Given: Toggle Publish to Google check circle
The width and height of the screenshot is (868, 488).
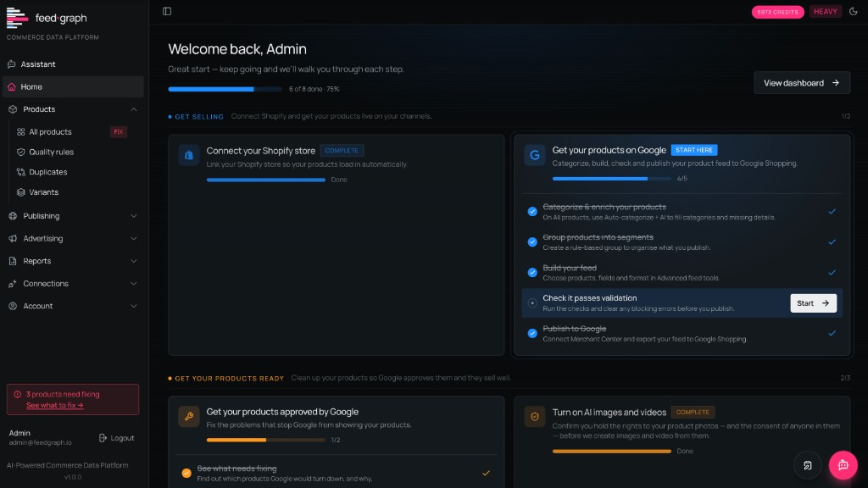Looking at the screenshot, I should (x=532, y=333).
